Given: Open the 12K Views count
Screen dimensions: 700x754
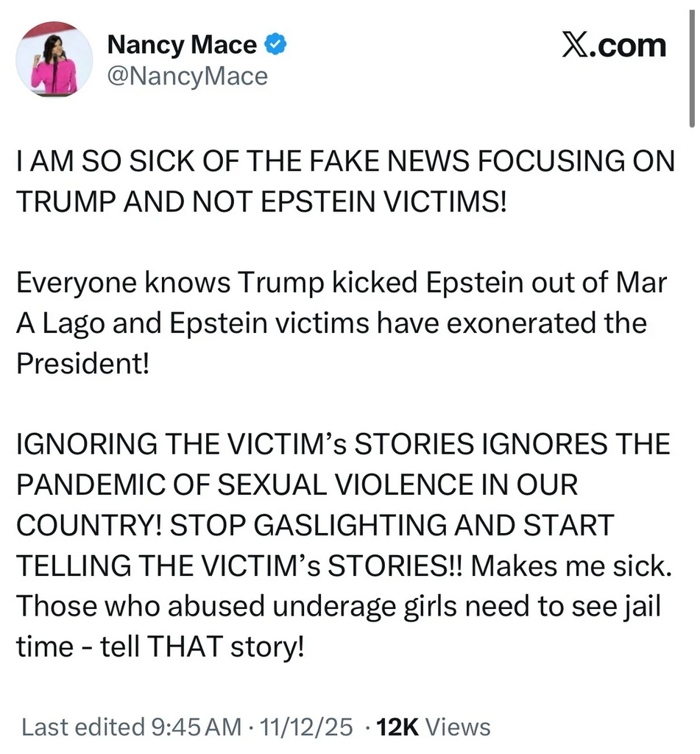Looking at the screenshot, I should 433,727.
